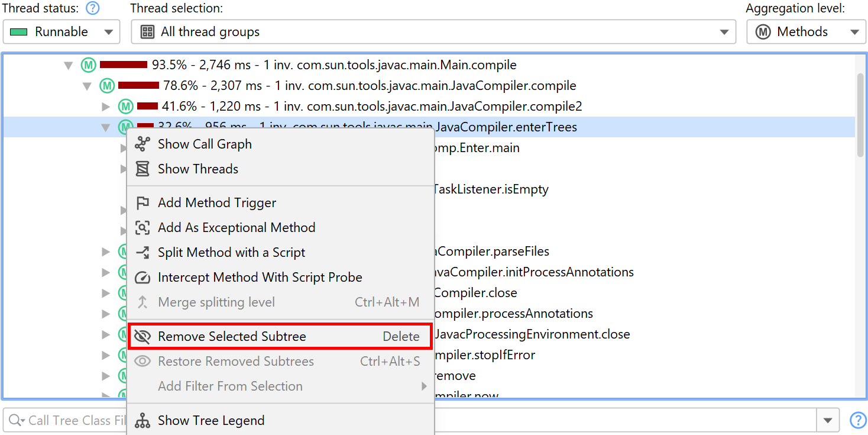Remove the selected subtree via the context menu
Image resolution: width=868 pixels, height=435 pixels.
(232, 337)
